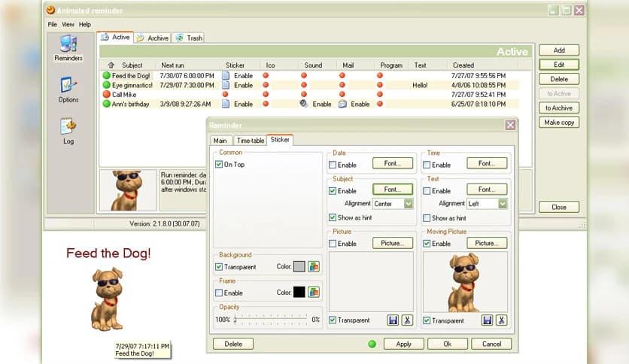Screen dimensions: 629x364
Task: Click the Edit button
Action: [x=559, y=65]
